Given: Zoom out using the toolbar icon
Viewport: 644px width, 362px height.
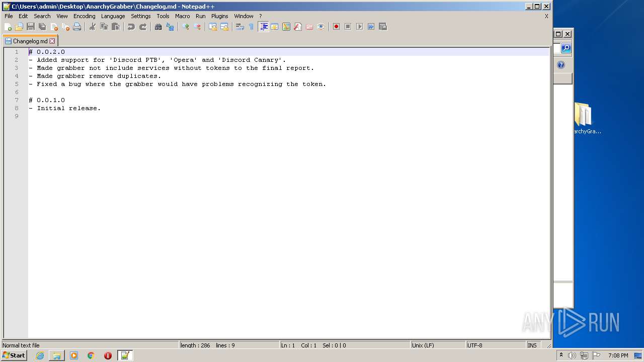Looking at the screenshot, I should point(197,27).
